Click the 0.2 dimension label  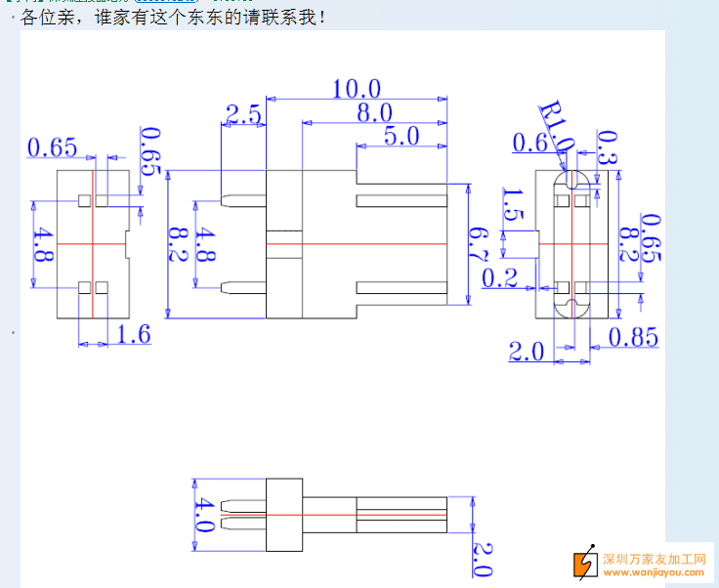(499, 277)
